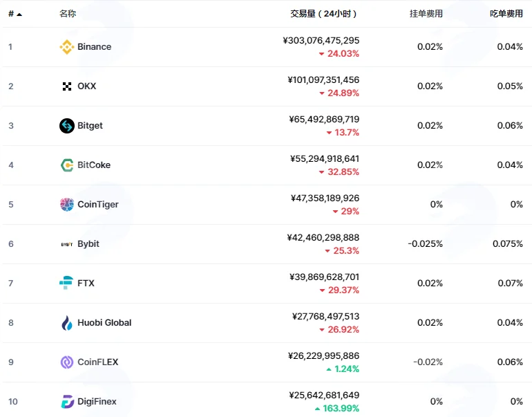Open Bitget via its round logo
The width and height of the screenshot is (532, 417).
click(x=67, y=126)
